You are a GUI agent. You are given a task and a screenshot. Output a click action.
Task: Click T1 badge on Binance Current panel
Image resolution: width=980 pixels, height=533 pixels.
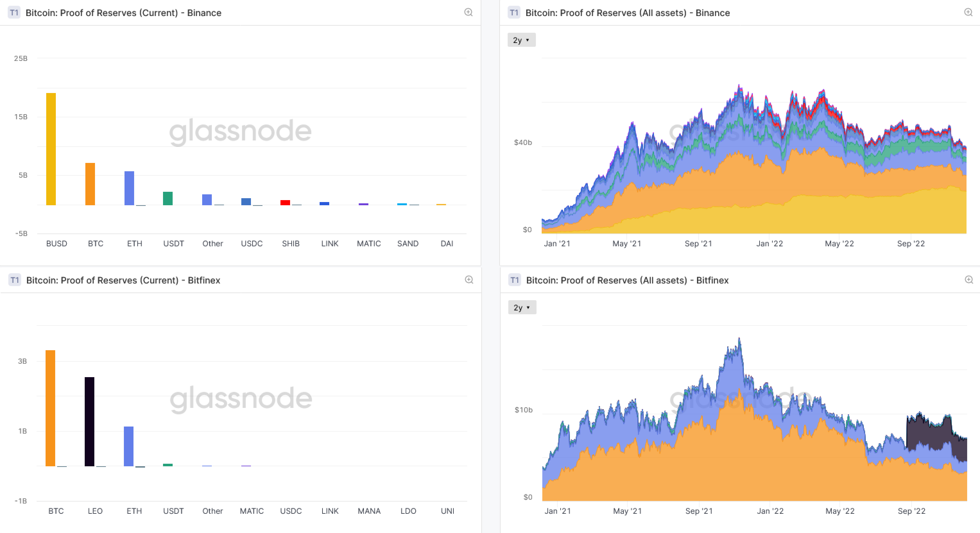[14, 13]
